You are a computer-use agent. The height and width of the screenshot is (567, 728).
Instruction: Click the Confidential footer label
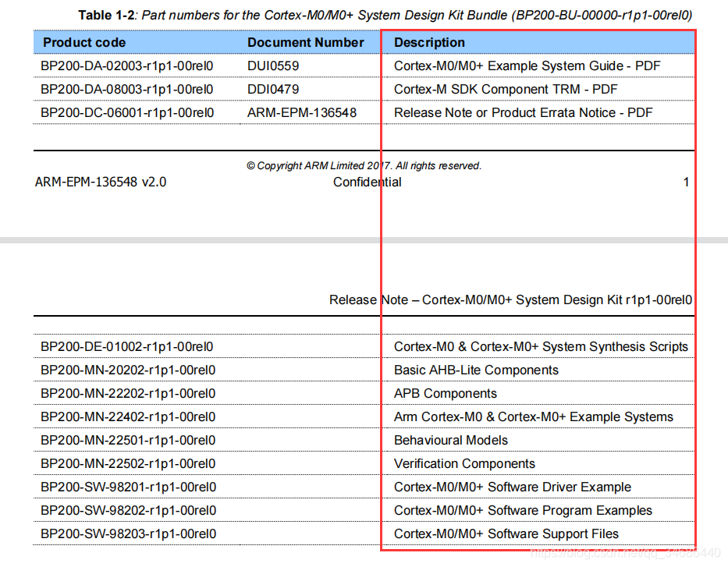click(x=368, y=182)
